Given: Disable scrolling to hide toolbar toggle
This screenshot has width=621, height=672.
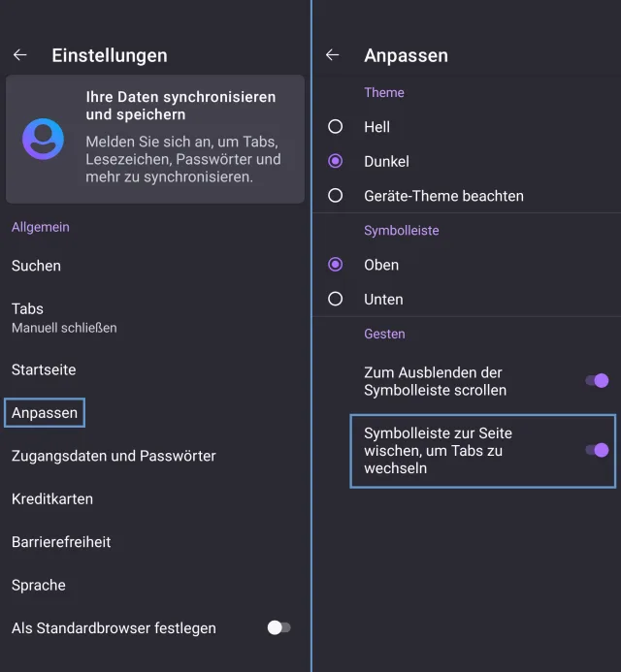Looking at the screenshot, I should [597, 381].
